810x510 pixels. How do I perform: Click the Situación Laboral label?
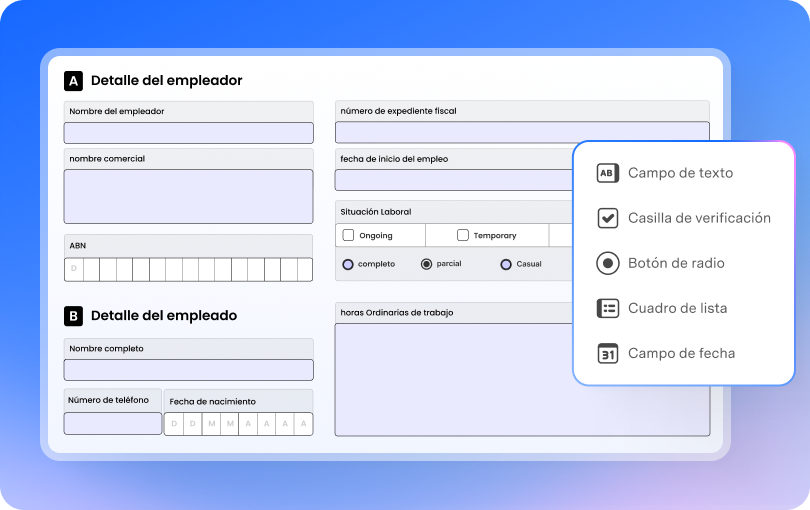376,212
